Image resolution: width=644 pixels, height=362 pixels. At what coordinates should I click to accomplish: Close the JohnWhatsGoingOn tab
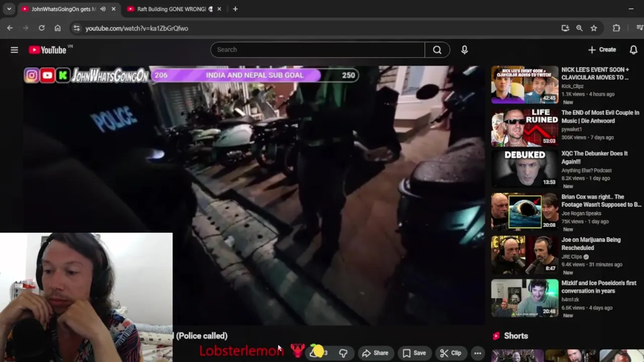[114, 9]
